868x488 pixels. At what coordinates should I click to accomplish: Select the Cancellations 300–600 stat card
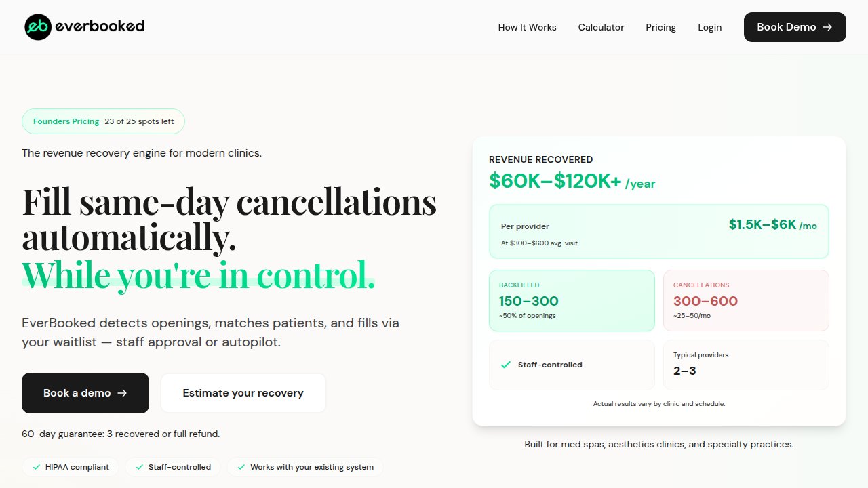click(745, 301)
